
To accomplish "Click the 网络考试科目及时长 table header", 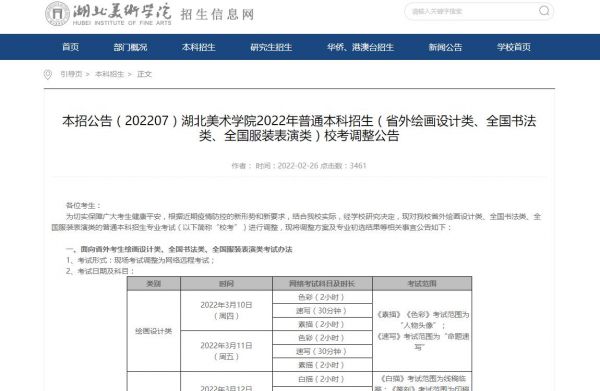I will [322, 283].
